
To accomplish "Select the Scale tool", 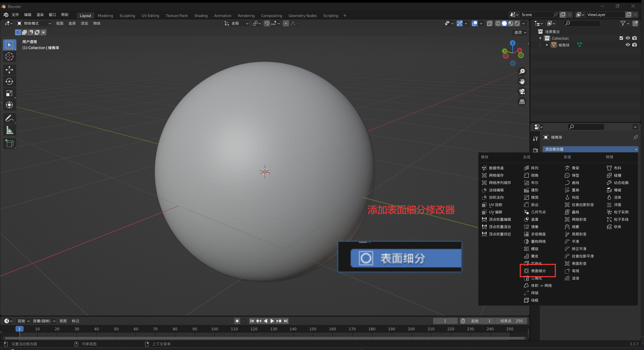I will [9, 93].
